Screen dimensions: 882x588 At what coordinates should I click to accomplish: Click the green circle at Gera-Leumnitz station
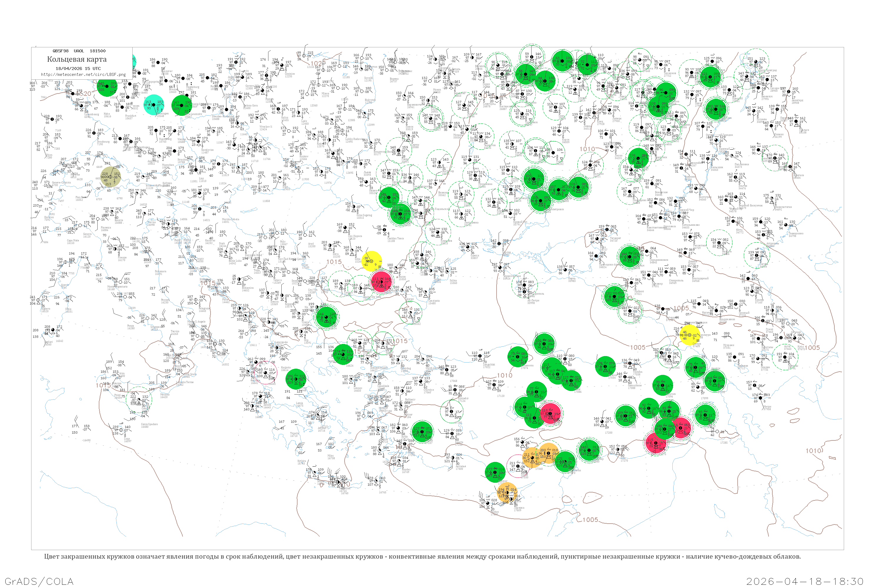point(181,105)
